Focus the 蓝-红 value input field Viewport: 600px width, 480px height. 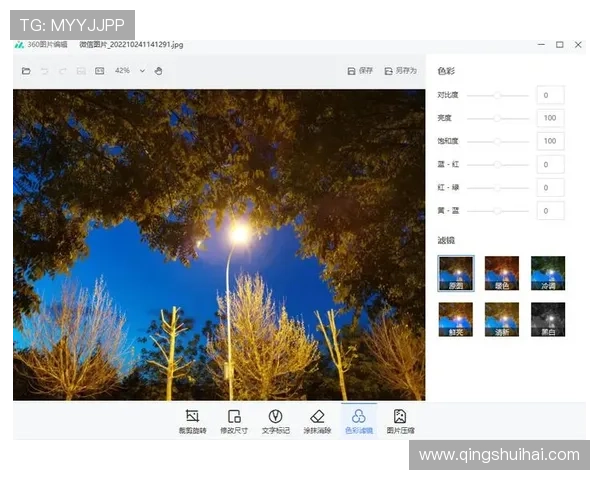pyautogui.click(x=550, y=165)
